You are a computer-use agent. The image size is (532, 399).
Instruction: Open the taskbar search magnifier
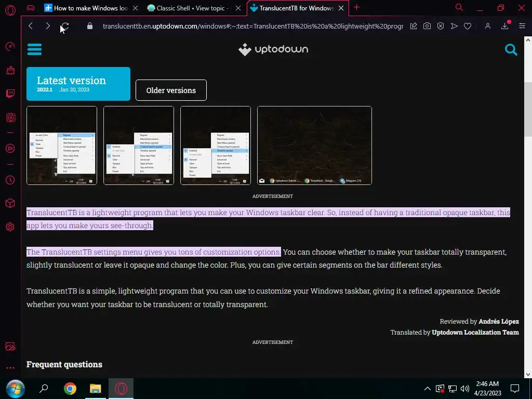[x=44, y=389]
